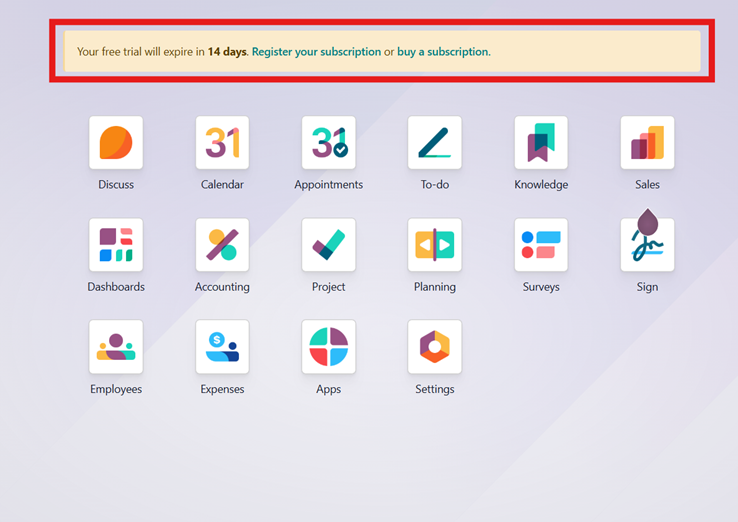Screen dimensions: 738x522
Task: Launch the Planning app
Action: (435, 245)
